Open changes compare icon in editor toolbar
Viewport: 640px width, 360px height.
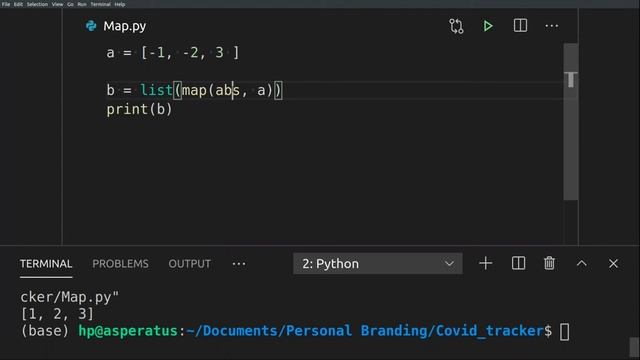pos(456,26)
